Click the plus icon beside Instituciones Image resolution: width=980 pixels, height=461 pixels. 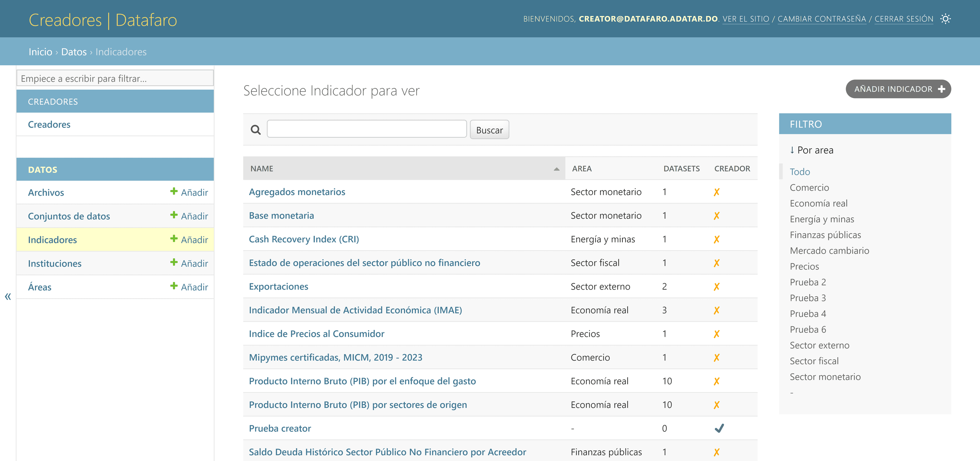tap(174, 262)
